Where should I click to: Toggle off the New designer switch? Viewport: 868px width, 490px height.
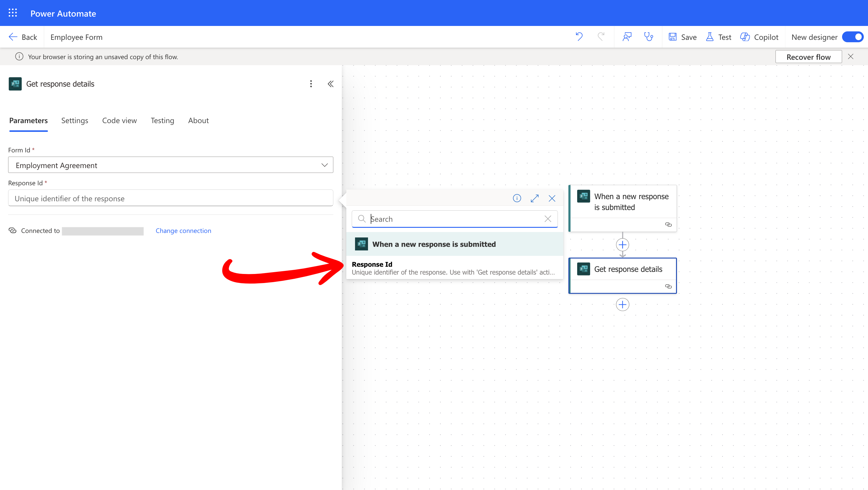853,37
